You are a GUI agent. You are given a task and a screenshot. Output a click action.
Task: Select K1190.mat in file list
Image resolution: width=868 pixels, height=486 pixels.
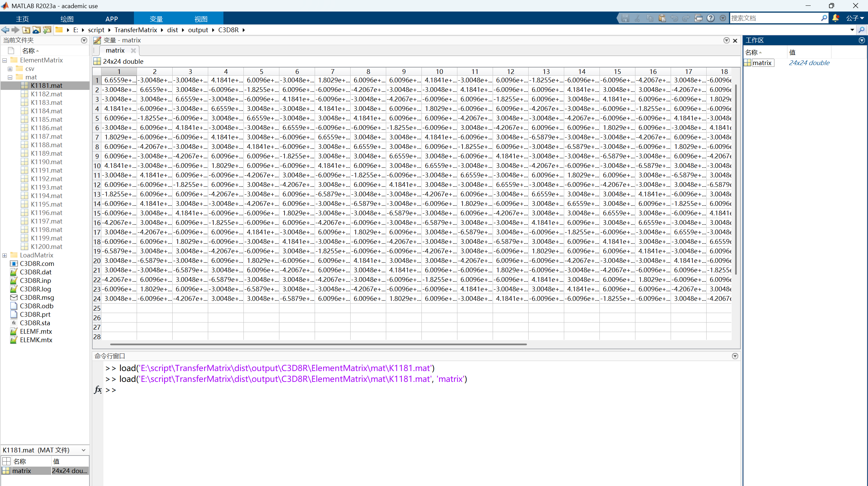(x=46, y=162)
